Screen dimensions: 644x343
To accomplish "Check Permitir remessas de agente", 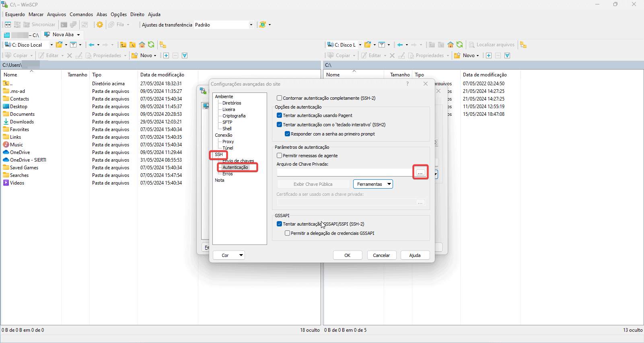I will click(279, 156).
